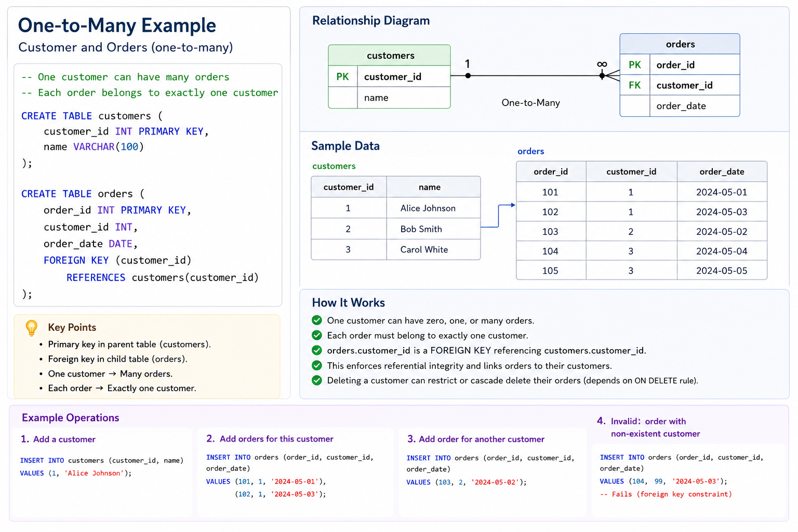Select the "VALUES (103, 2, '2024-05-02');" code line
The image size is (798, 532).
click(x=467, y=483)
